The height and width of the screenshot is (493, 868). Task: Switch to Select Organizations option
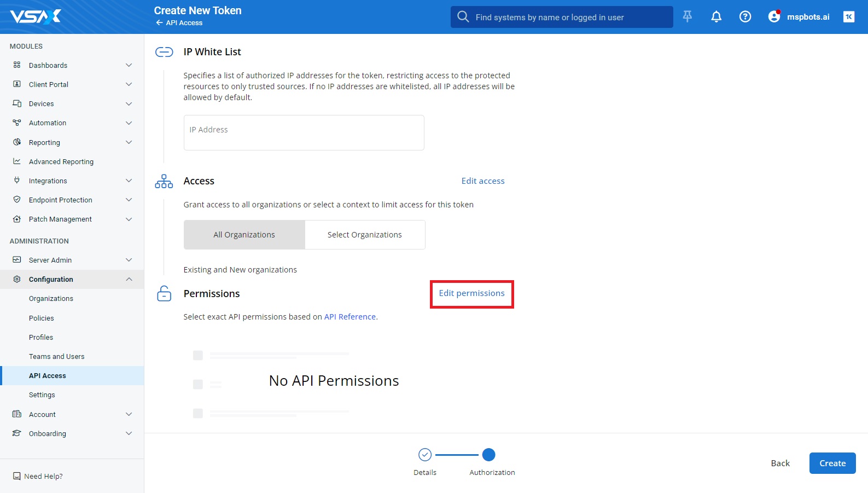coord(364,235)
